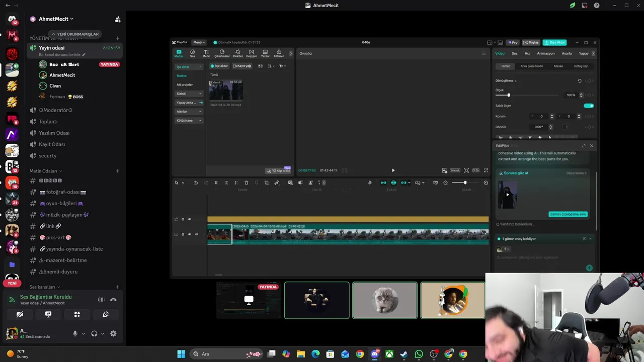Open CapCut Metin text tool icon
Image resolution: width=644 pixels, height=362 pixels.
tap(206, 53)
